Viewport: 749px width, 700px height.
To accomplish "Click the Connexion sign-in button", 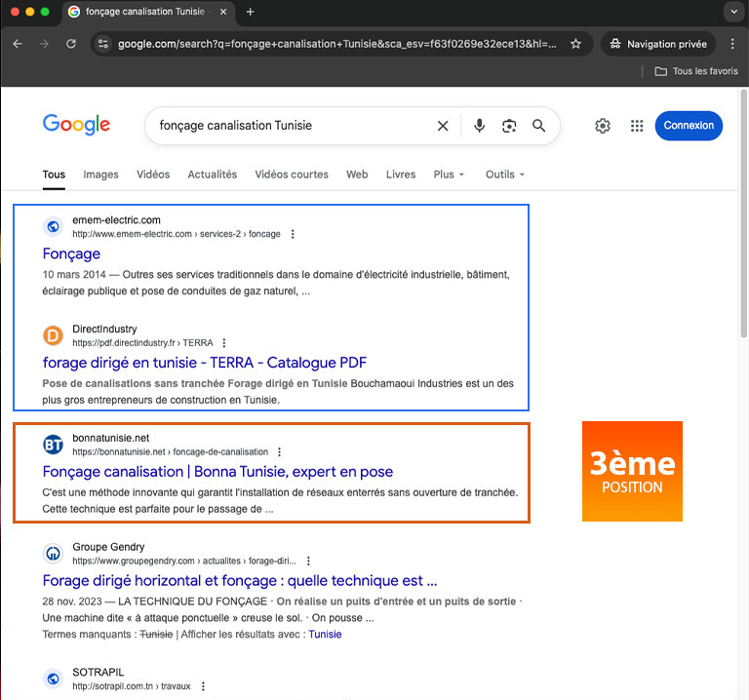I will (x=689, y=125).
